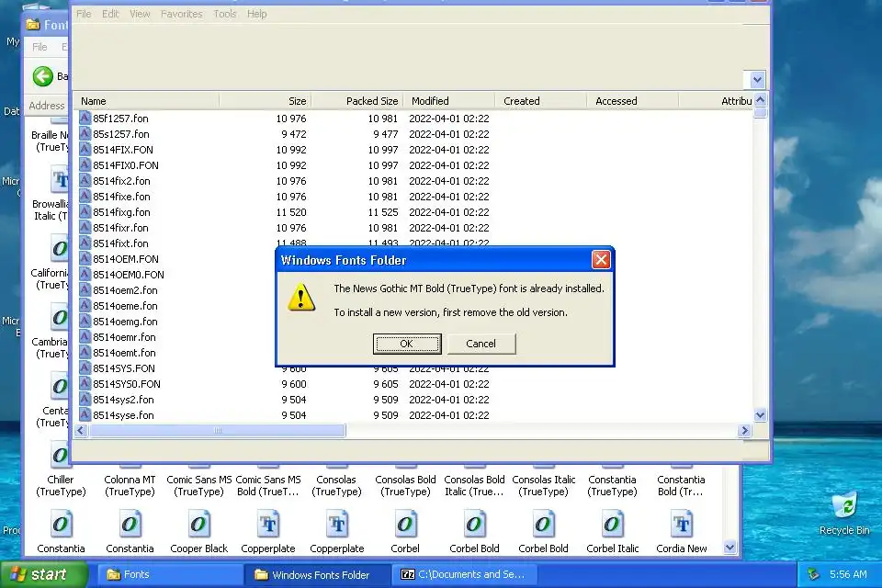This screenshot has height=588, width=882.
Task: Open the Tools menu
Action: tap(224, 14)
